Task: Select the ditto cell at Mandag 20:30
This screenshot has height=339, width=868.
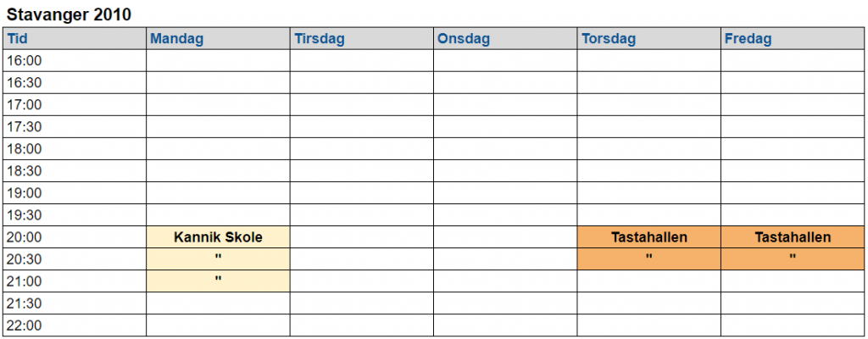Action: (x=218, y=258)
